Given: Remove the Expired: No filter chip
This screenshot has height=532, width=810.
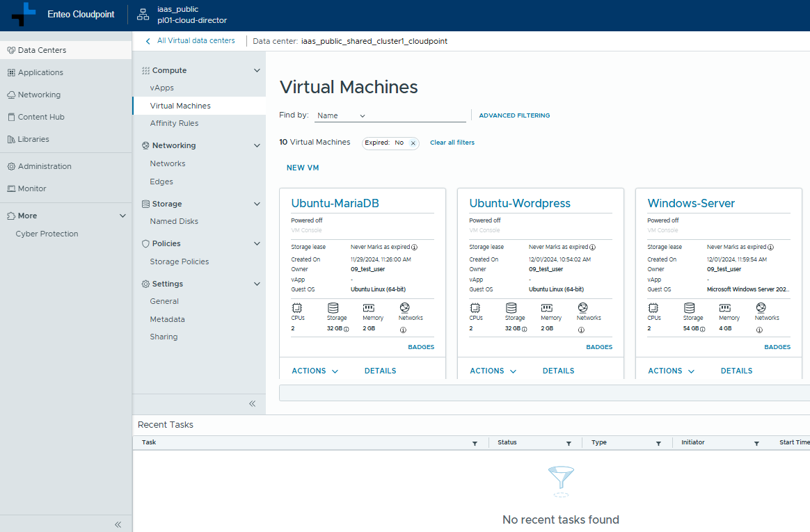Looking at the screenshot, I should coord(413,143).
